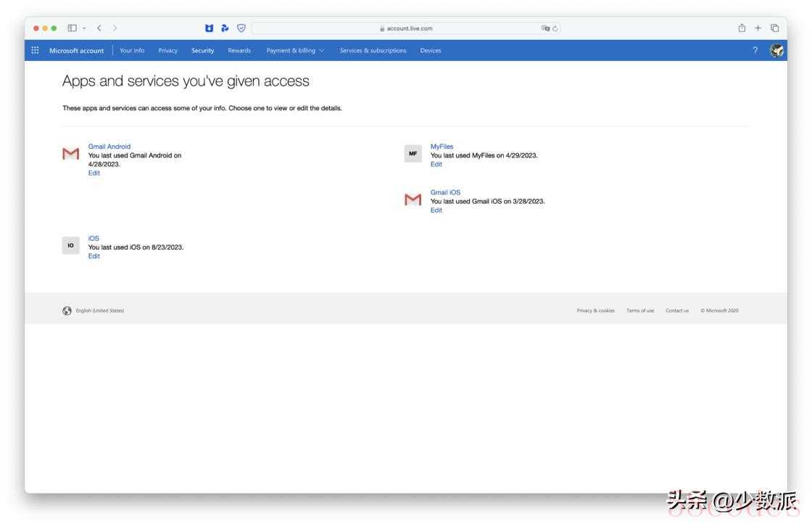Open the Devices tab
Screen dimensions: 812x526
tap(431, 50)
